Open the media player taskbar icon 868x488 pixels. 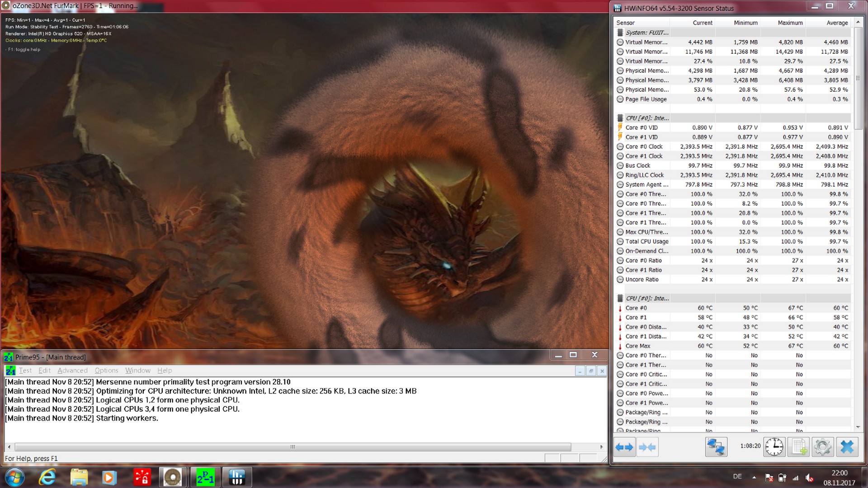(109, 477)
